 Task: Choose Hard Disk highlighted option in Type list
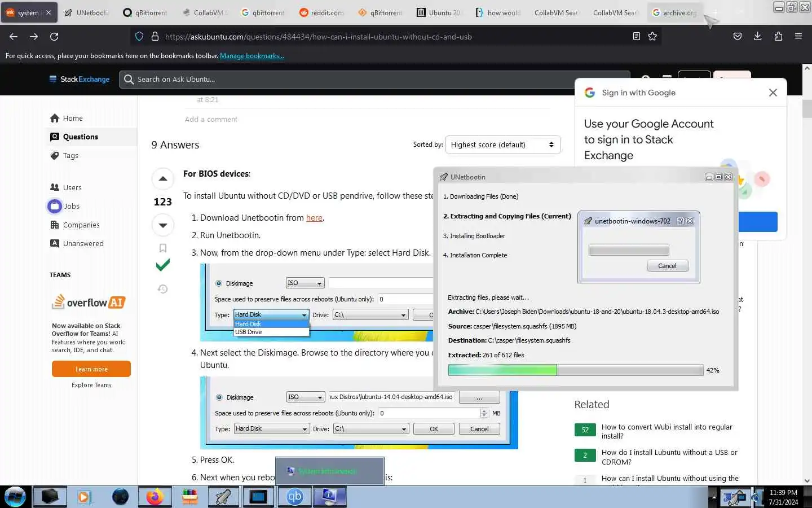[x=271, y=324]
